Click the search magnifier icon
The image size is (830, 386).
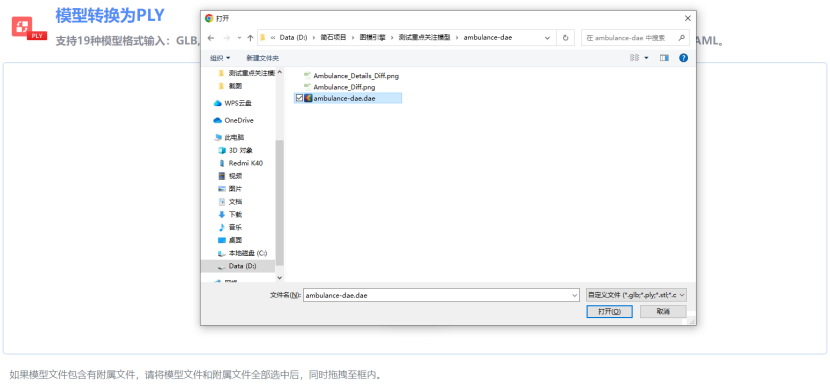tap(682, 38)
